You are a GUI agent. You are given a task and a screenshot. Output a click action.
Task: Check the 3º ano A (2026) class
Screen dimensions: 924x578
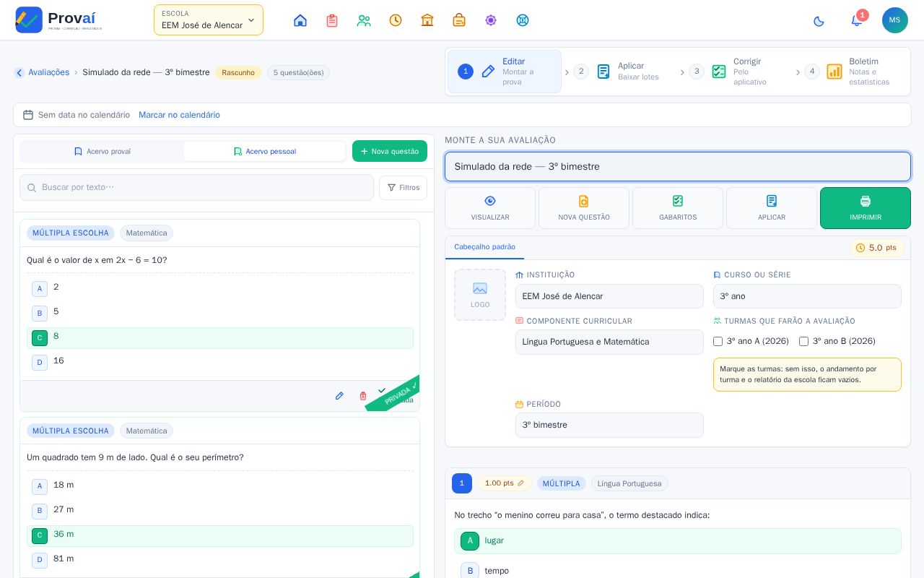[x=718, y=341]
